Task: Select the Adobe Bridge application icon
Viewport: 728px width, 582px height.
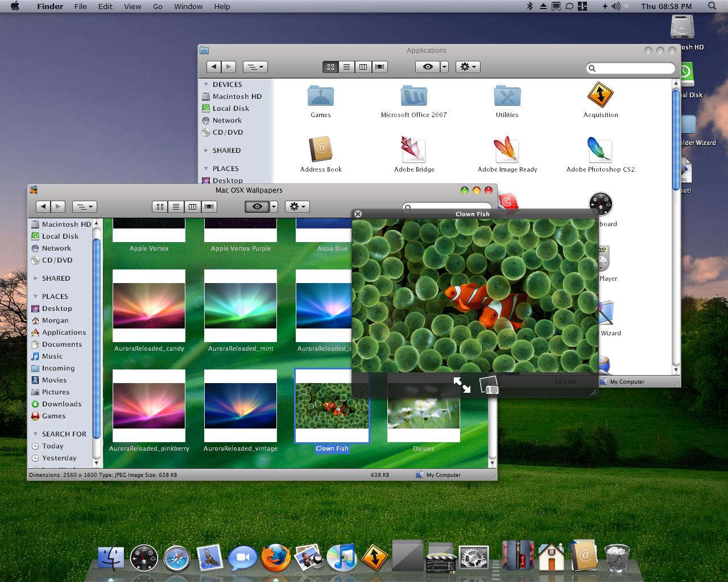Action: [x=414, y=150]
